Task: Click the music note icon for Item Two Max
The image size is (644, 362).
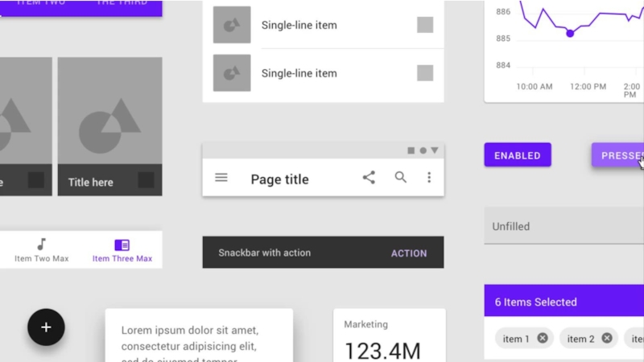Action: (42, 244)
